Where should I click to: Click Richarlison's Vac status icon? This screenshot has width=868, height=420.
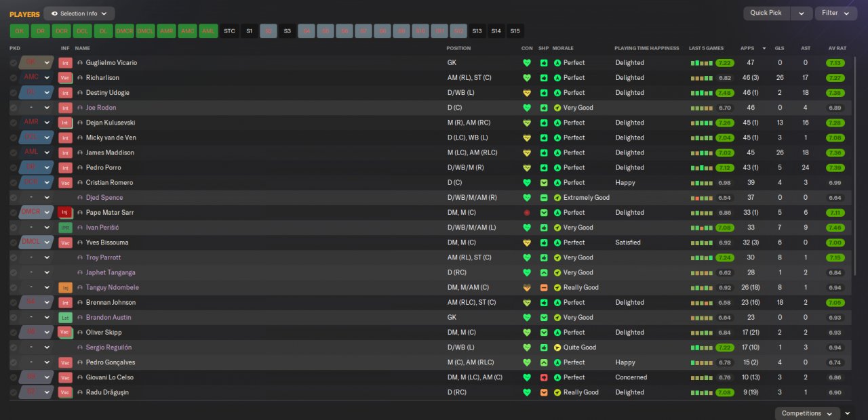click(x=65, y=78)
